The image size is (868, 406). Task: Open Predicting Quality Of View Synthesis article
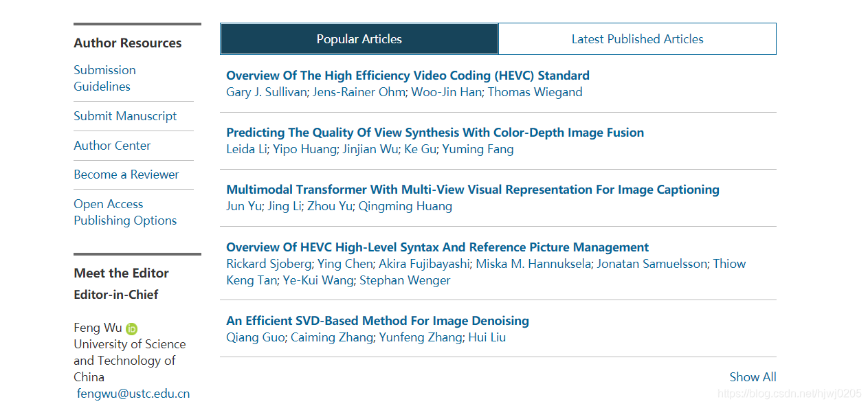coord(435,133)
